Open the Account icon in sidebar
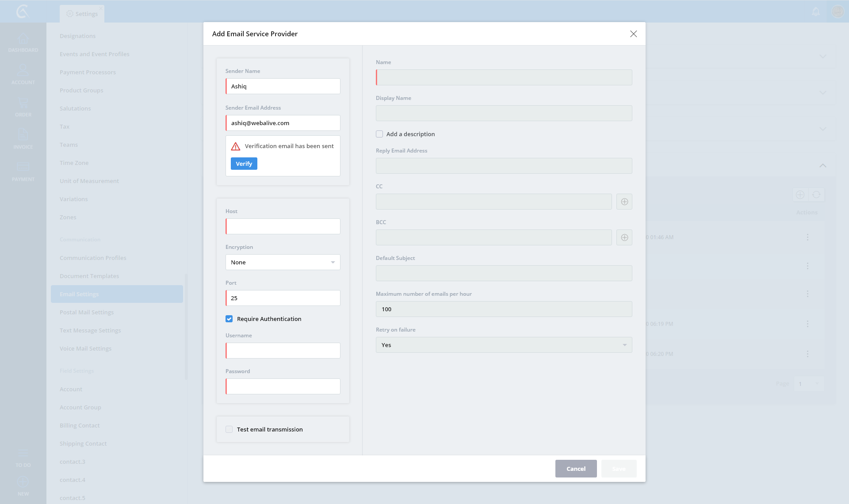Screen dimensions: 849x504 coord(23,74)
